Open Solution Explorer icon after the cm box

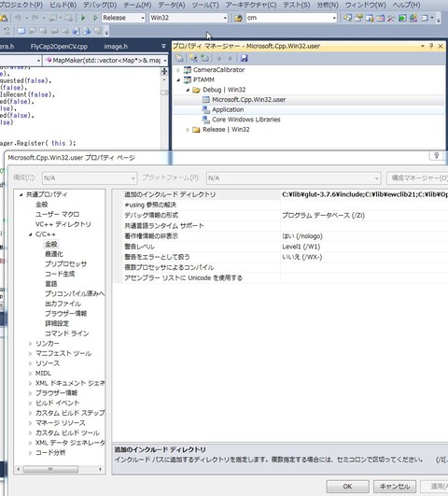click(348, 18)
